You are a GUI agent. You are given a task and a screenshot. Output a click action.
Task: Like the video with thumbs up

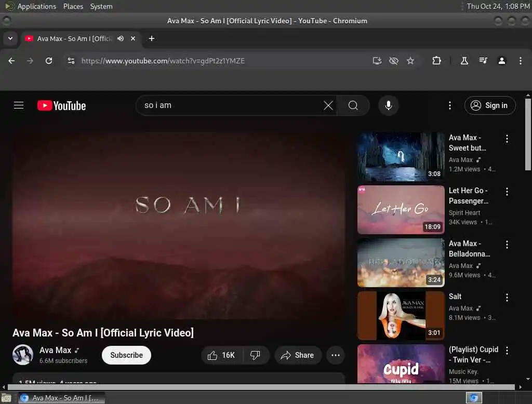[222, 355]
